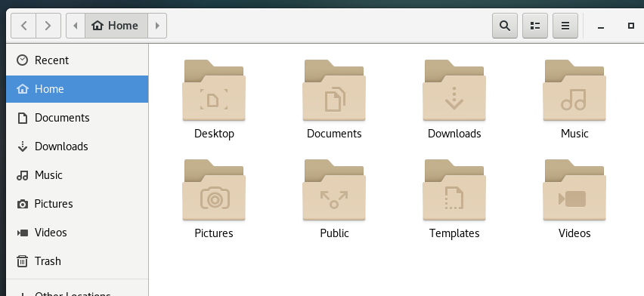Go back with the left arrow button
Image resolution: width=644 pixels, height=296 pixels.
pos(23,26)
